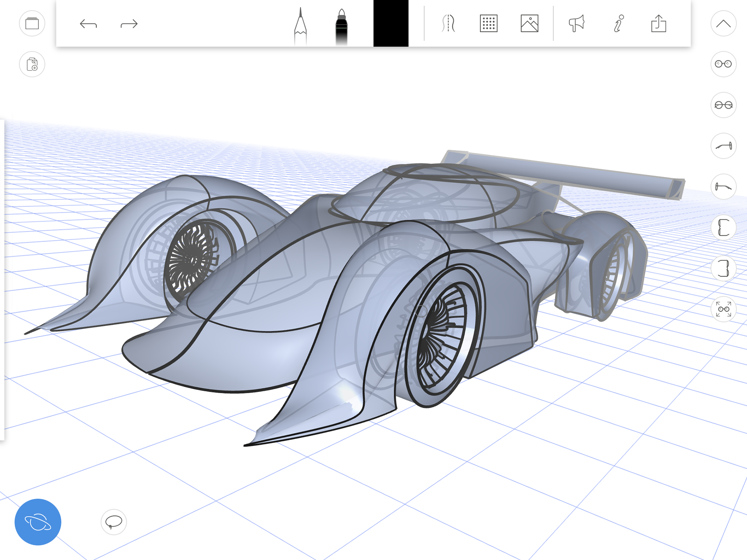Click the blue orbit planet button
Viewport: 747px width, 560px height.
(38, 522)
